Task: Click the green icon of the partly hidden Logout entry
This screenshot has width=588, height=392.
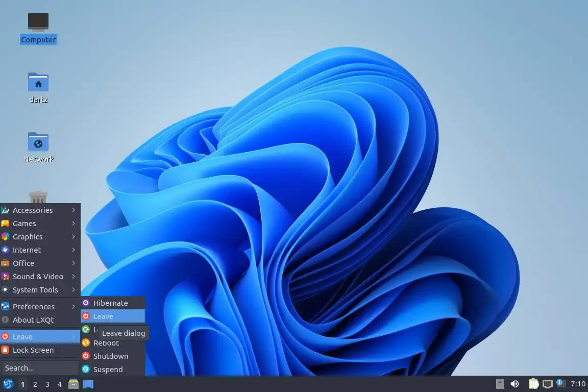Action: [86, 329]
